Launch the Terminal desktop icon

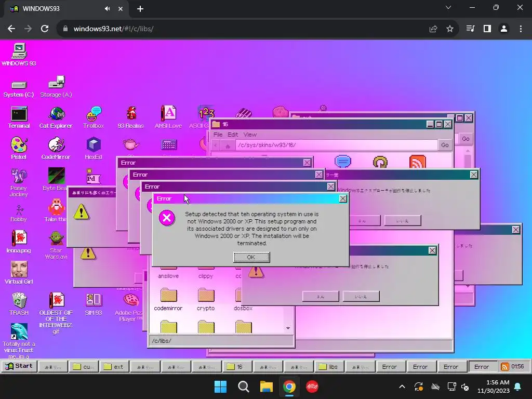pos(19,117)
